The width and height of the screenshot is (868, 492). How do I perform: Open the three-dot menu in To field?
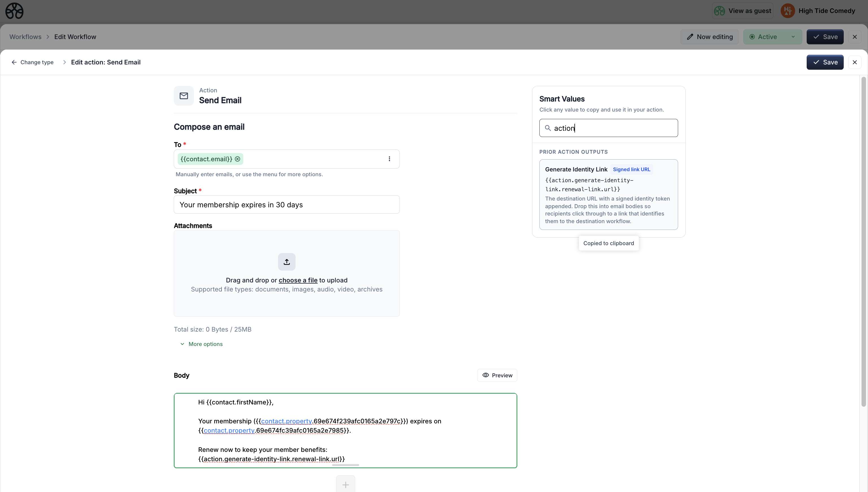(x=389, y=159)
